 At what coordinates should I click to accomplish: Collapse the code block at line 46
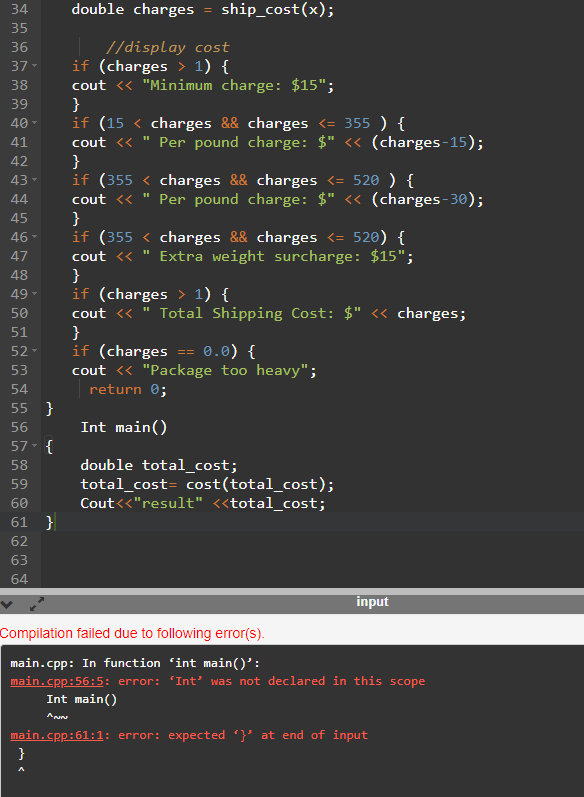tap(35, 237)
